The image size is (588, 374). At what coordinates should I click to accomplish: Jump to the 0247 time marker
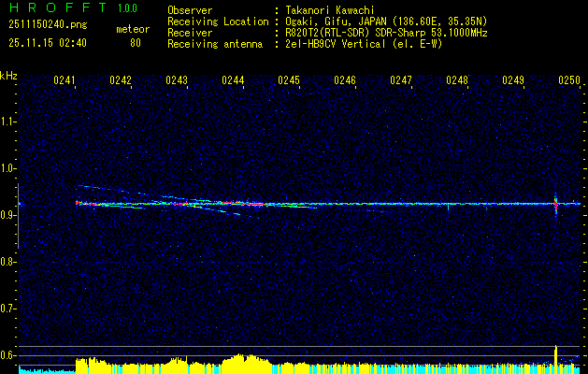click(x=401, y=81)
